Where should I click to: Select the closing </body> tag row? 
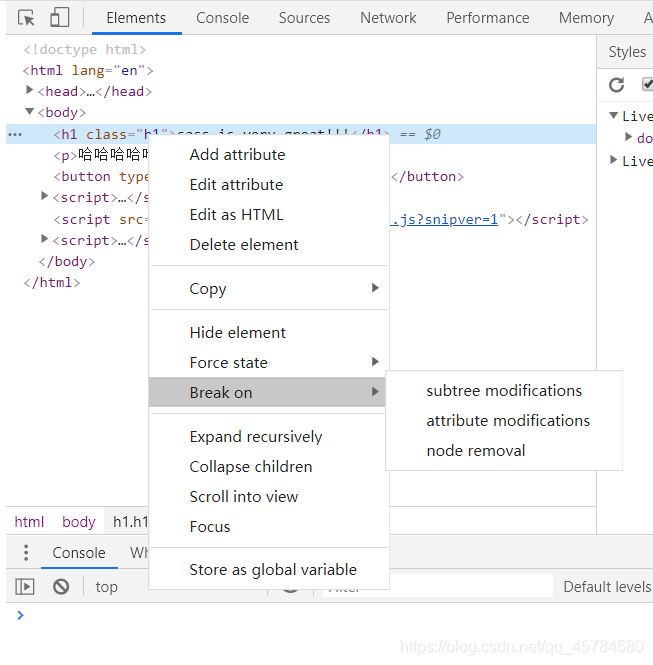click(x=67, y=262)
